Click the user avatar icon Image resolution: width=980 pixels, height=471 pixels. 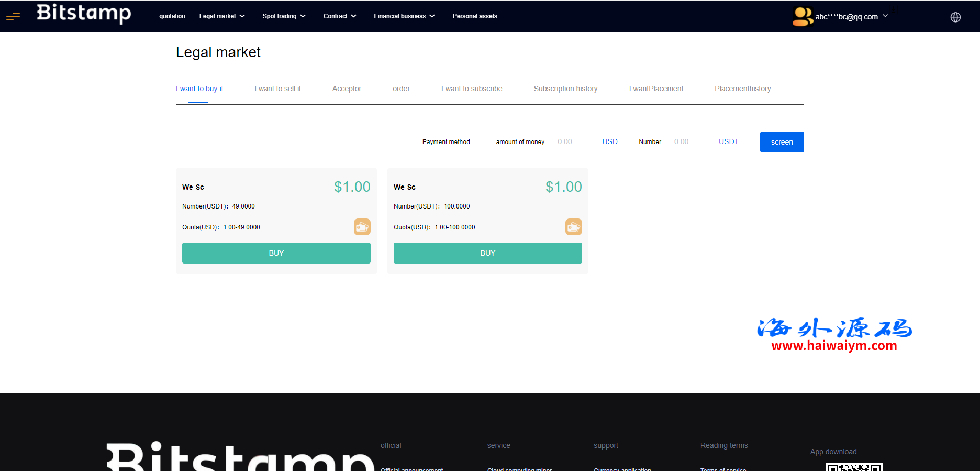(802, 16)
